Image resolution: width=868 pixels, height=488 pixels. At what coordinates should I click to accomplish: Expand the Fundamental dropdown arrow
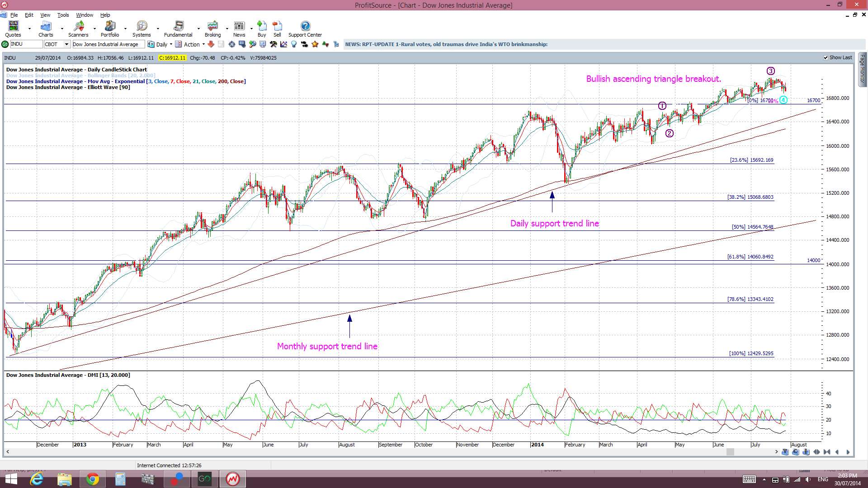click(x=198, y=28)
